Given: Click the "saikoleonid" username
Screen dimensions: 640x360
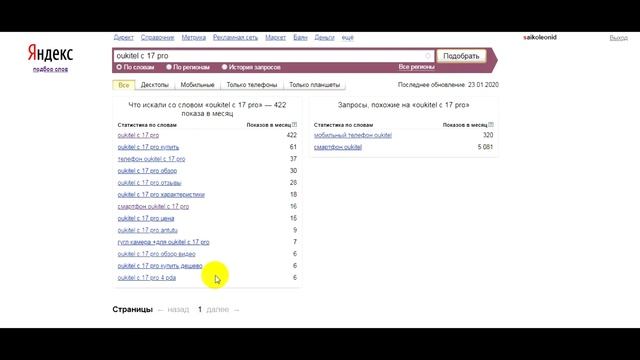Looking at the screenshot, I should click(x=540, y=37).
